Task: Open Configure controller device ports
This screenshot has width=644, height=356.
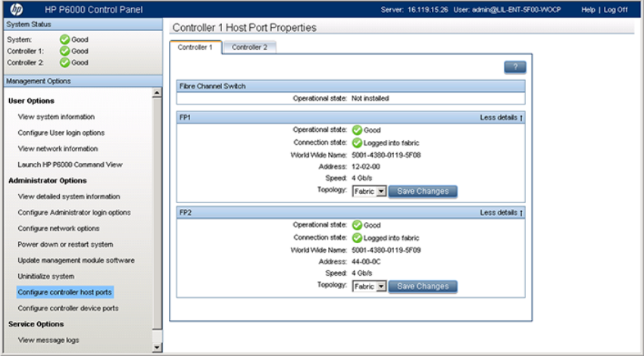Action: (x=68, y=308)
